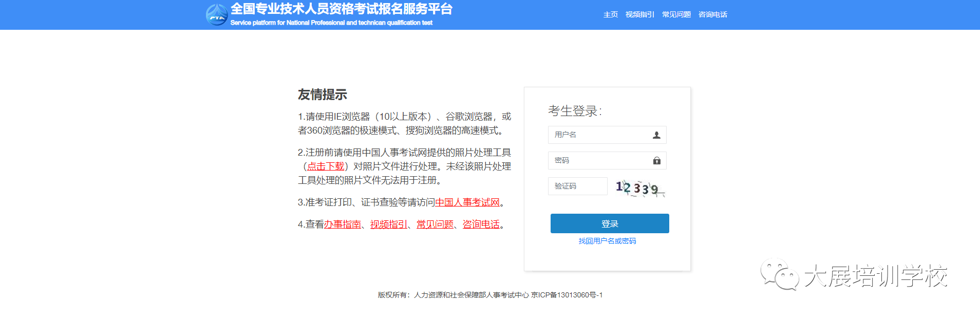This screenshot has width=980, height=319.
Task: Click the lock icon in password field
Action: coord(656,161)
